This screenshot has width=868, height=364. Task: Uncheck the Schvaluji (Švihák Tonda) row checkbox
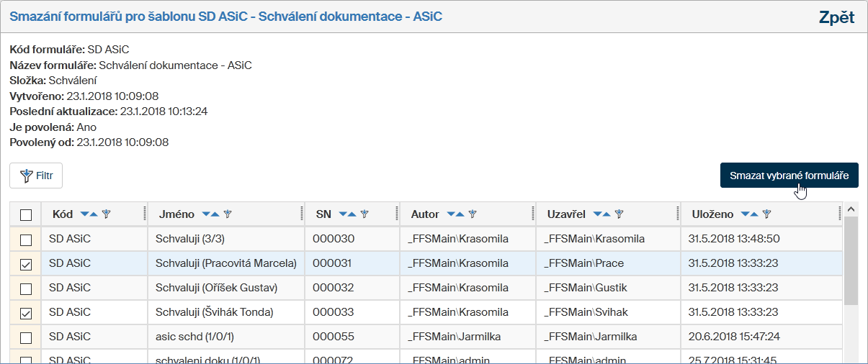(x=26, y=313)
